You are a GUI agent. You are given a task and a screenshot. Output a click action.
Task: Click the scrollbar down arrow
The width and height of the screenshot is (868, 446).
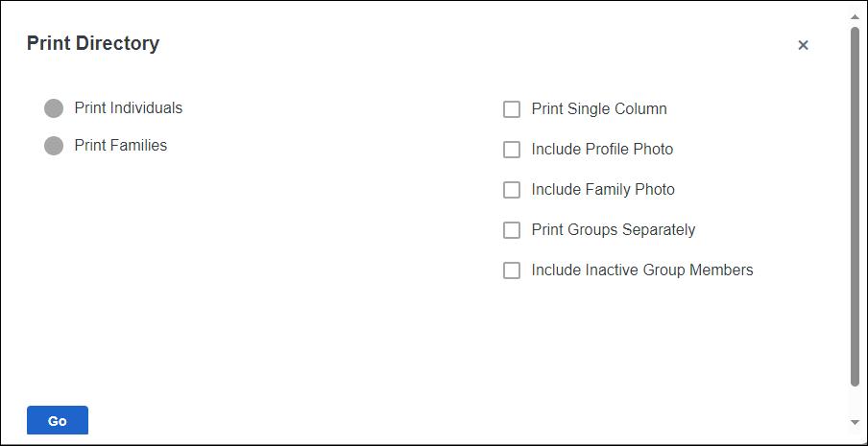click(855, 421)
